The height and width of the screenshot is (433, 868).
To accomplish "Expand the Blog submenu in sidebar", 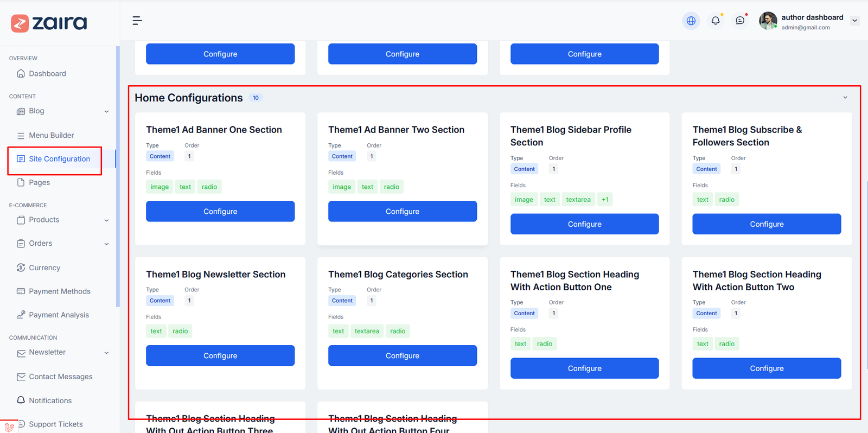I will pos(106,111).
